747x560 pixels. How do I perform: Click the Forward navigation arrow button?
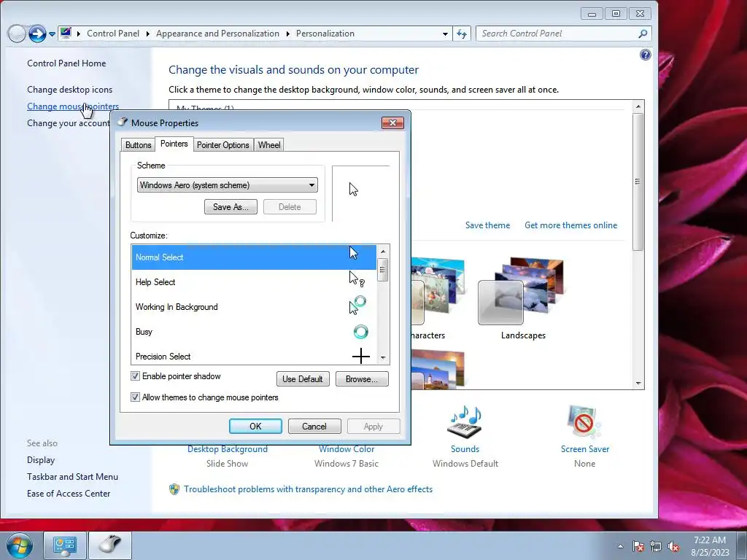(x=37, y=34)
